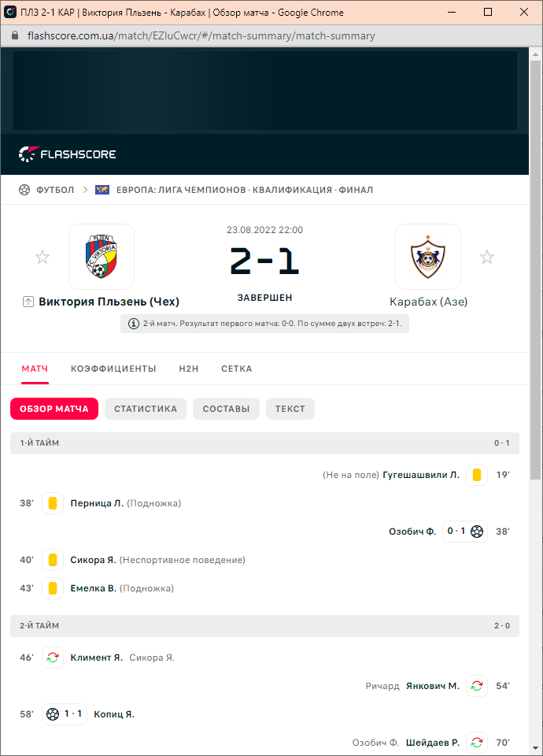Screen dimensions: 543x756
Task: Open the Текст commentary section
Action: pyautogui.click(x=290, y=409)
